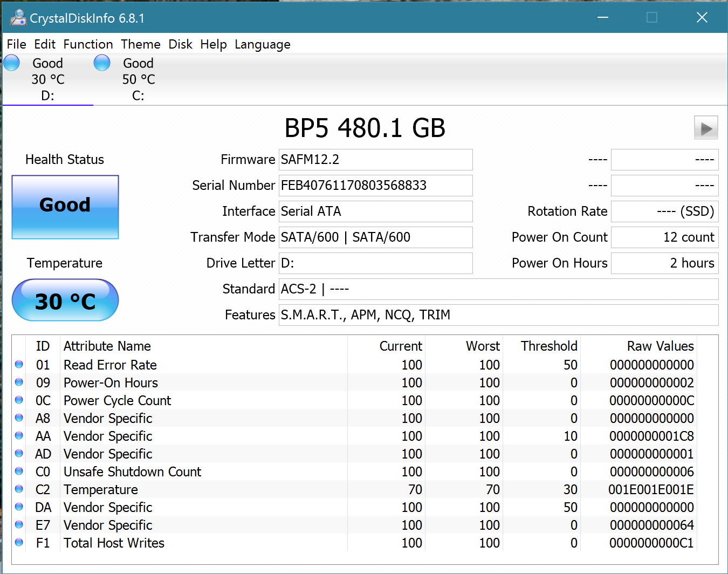Image resolution: width=728 pixels, height=574 pixels.
Task: Click status dot beside Unsafe Shutdown Count
Action: (x=19, y=471)
